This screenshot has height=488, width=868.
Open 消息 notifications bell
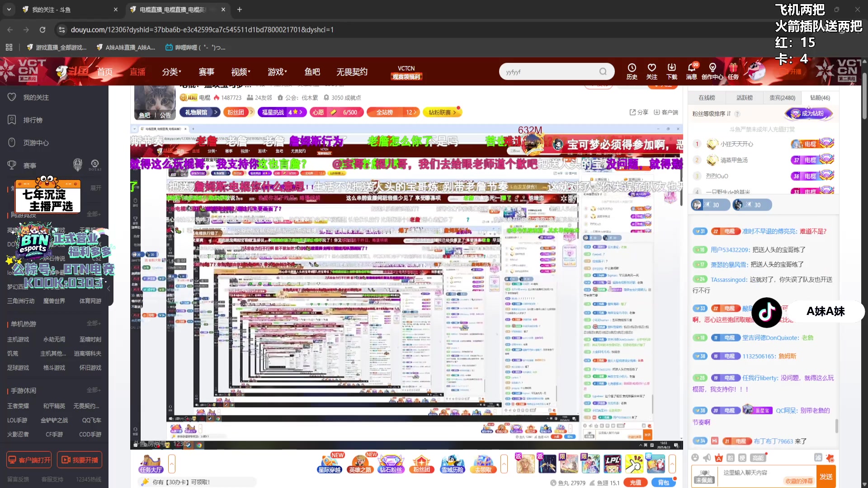coord(692,71)
